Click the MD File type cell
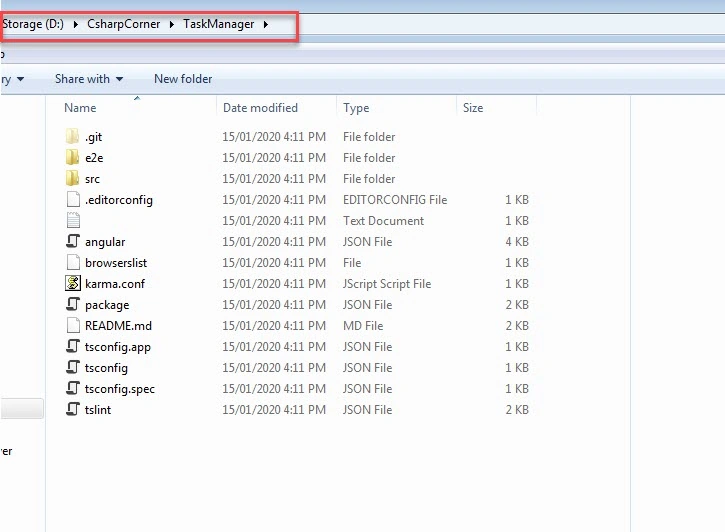The height and width of the screenshot is (532, 725). coord(363,326)
